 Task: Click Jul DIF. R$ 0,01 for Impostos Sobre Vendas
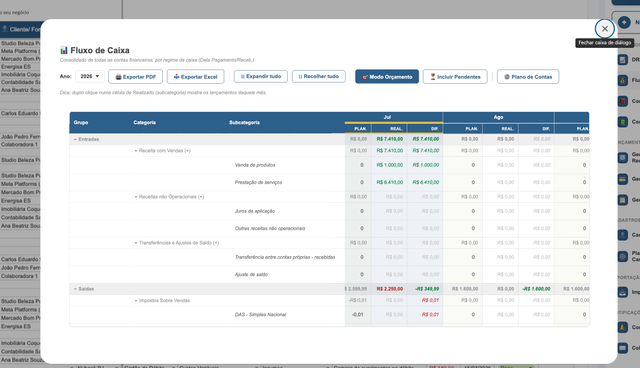tap(431, 300)
